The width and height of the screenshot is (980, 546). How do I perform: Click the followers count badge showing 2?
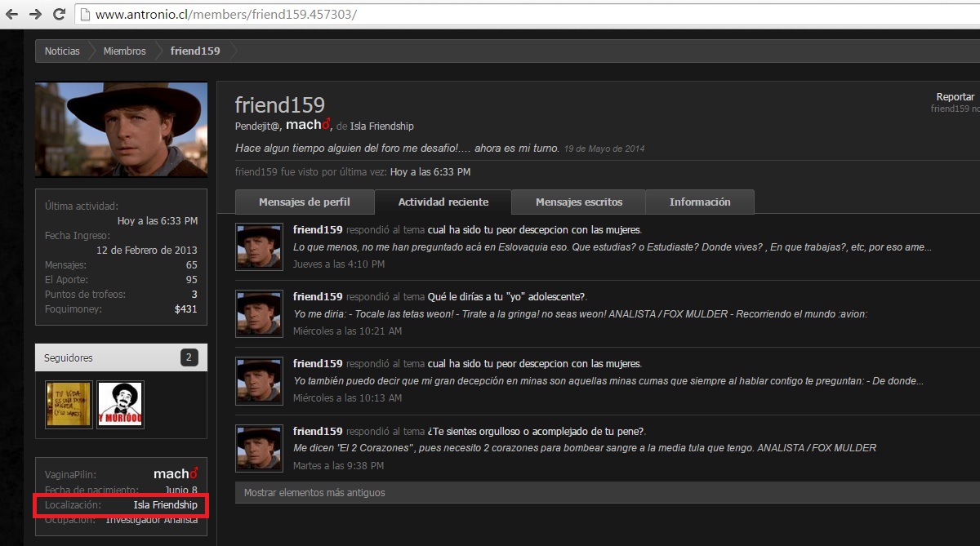click(189, 357)
